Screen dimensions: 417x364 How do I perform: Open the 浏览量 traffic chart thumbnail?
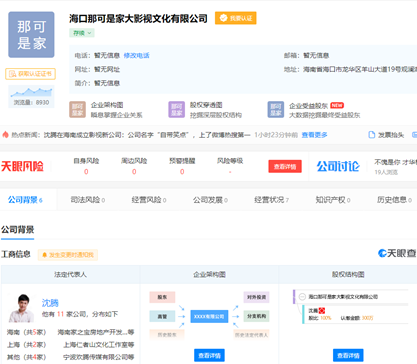coord(31,96)
